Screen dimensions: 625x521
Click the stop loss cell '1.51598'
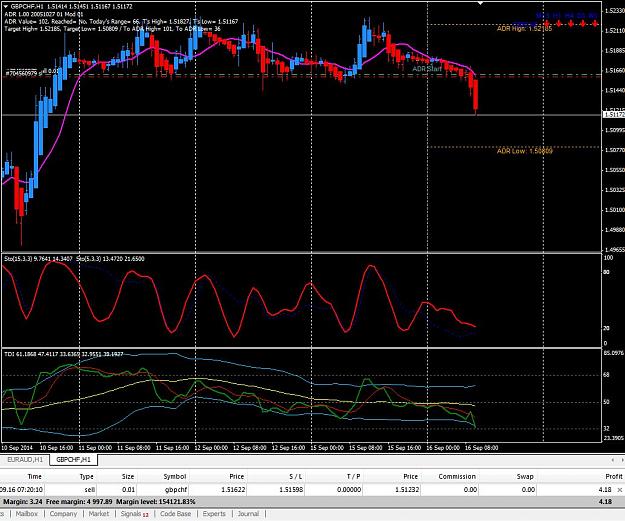[290, 490]
